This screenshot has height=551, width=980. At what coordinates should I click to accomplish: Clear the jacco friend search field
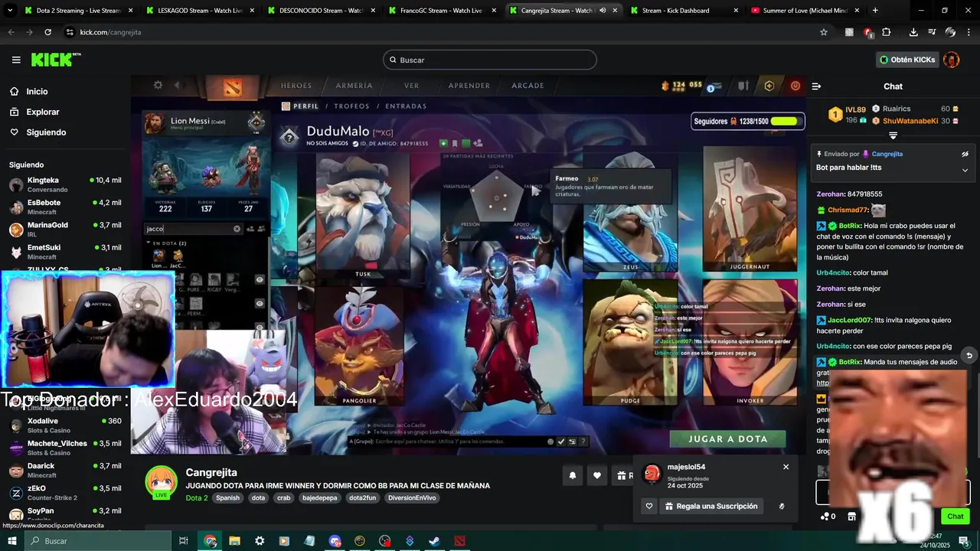(x=237, y=229)
